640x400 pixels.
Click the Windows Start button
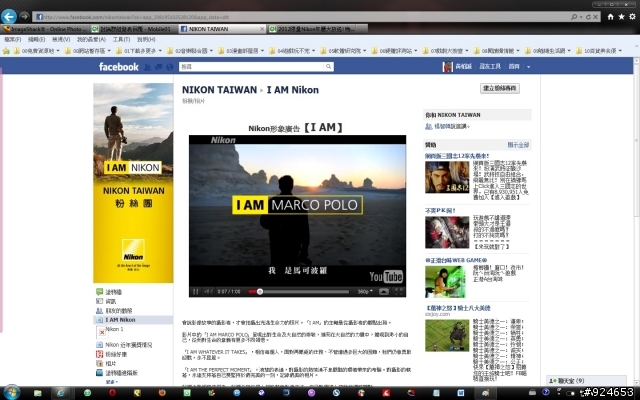click(x=11, y=393)
